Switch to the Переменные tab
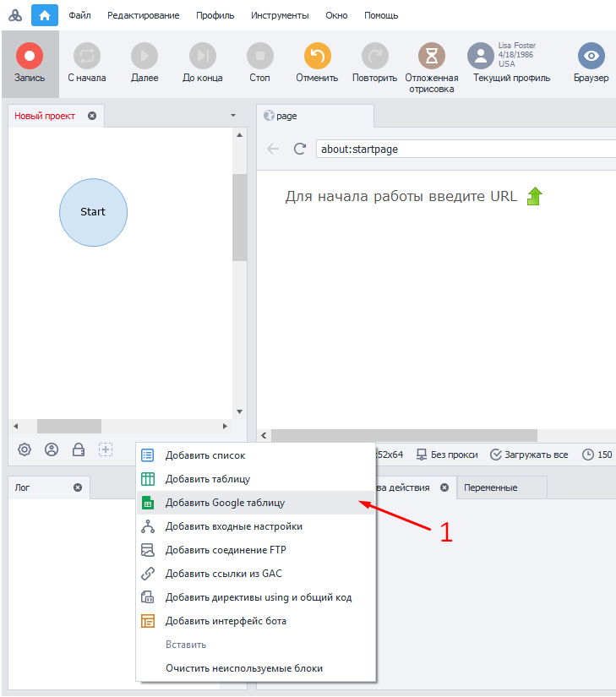 [491, 487]
